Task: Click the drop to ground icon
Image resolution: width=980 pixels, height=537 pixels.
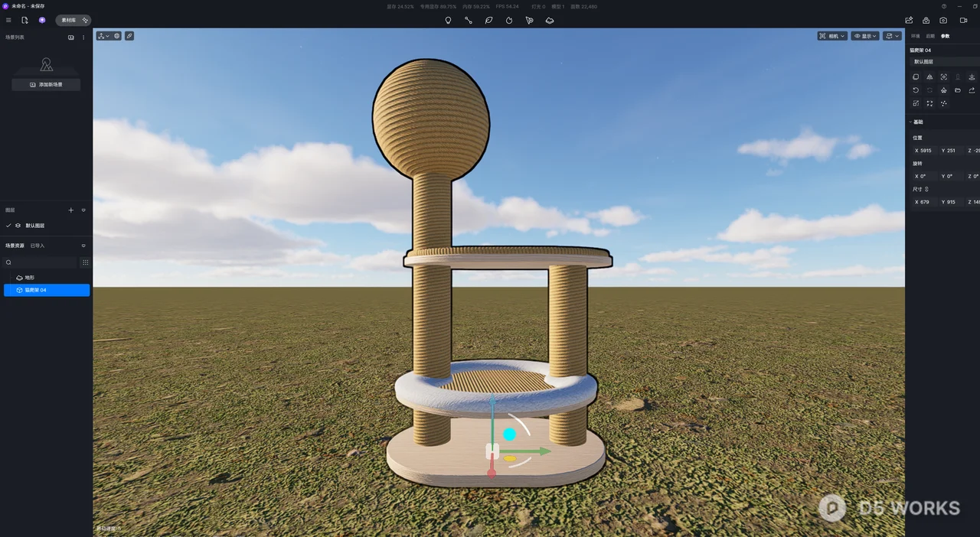Action: coord(972,77)
